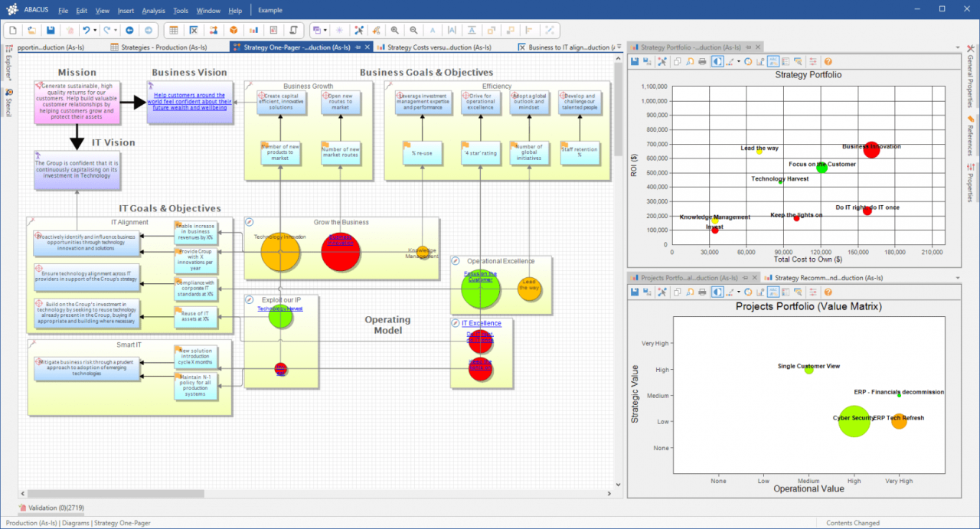980x529 pixels.
Task: Open the References side tab
Action: click(x=971, y=136)
